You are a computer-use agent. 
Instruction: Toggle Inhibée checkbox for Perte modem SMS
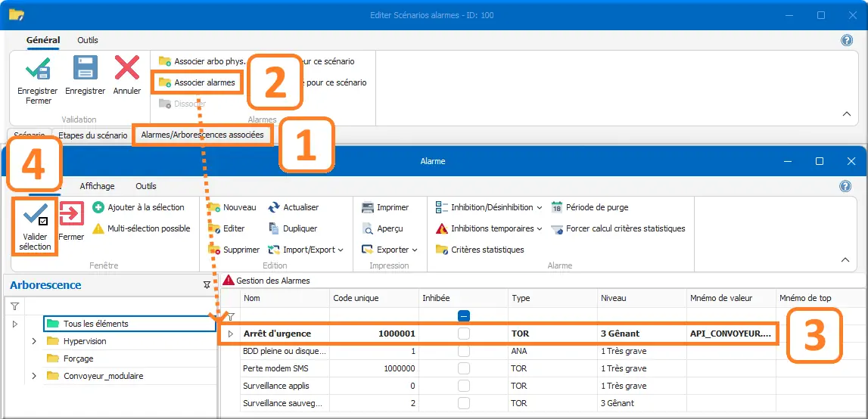click(464, 368)
